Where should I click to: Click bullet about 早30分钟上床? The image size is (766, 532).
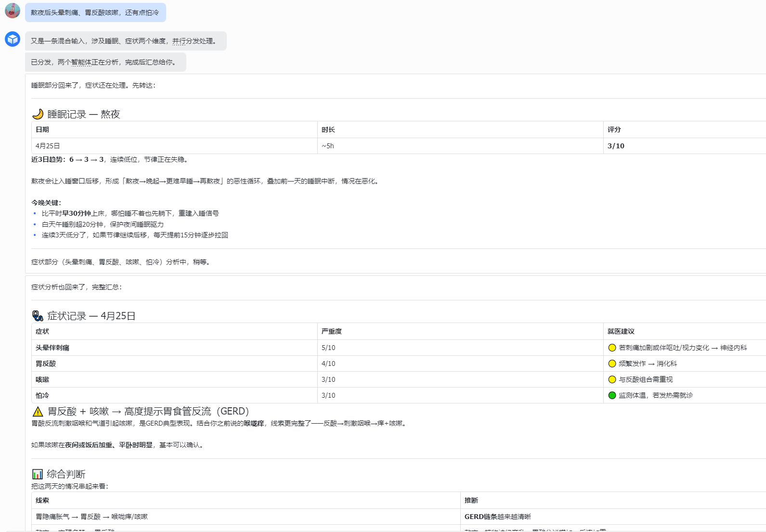coord(130,213)
